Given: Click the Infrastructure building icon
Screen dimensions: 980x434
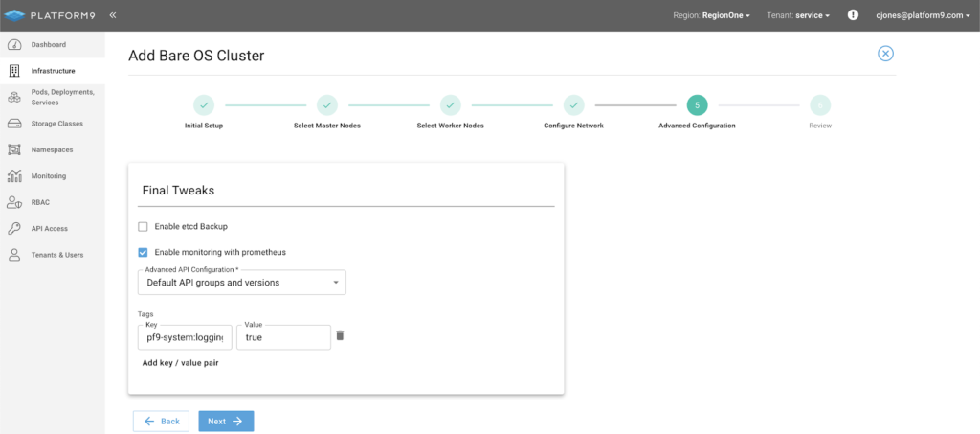Looking at the screenshot, I should (13, 71).
